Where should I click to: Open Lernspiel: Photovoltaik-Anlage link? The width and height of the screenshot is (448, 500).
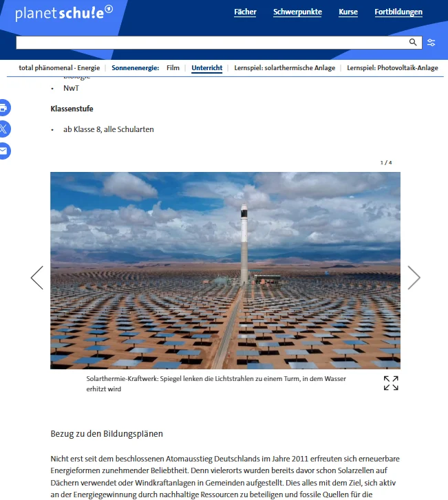tap(392, 68)
